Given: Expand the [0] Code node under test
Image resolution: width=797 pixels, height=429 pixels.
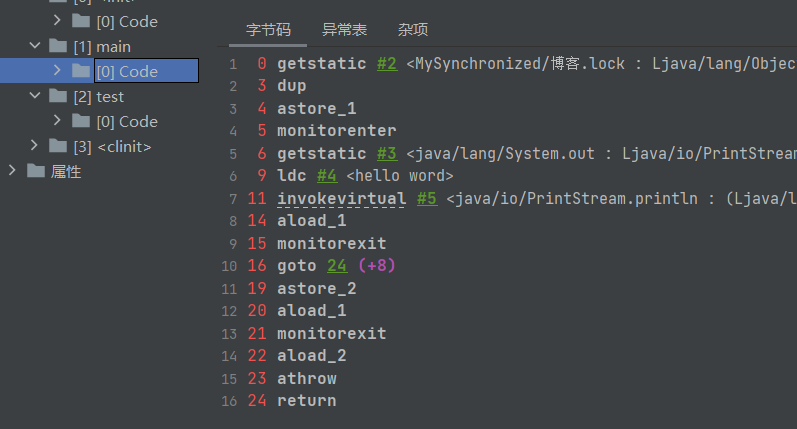Looking at the screenshot, I should tap(57, 120).
